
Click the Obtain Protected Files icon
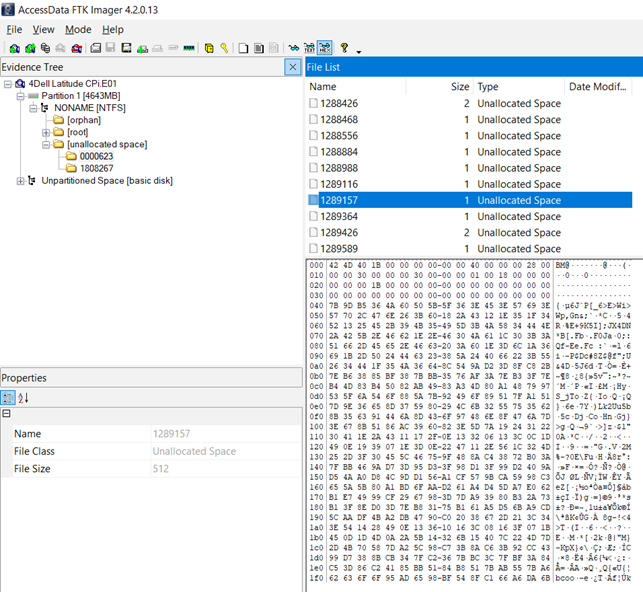pos(209,48)
